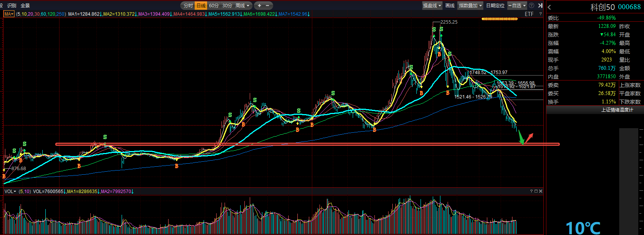Open the VOL indicator selector dropdown

click(x=10, y=191)
